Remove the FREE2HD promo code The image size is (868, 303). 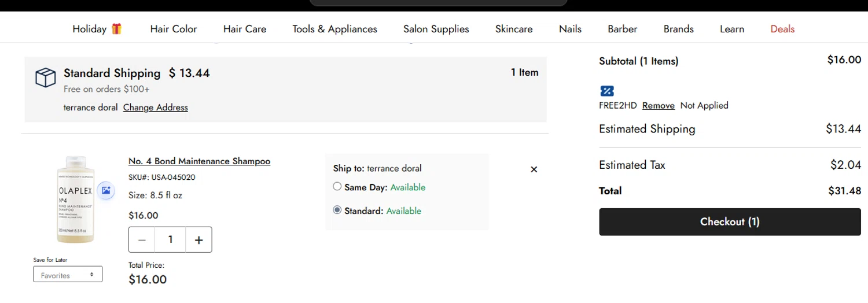658,106
